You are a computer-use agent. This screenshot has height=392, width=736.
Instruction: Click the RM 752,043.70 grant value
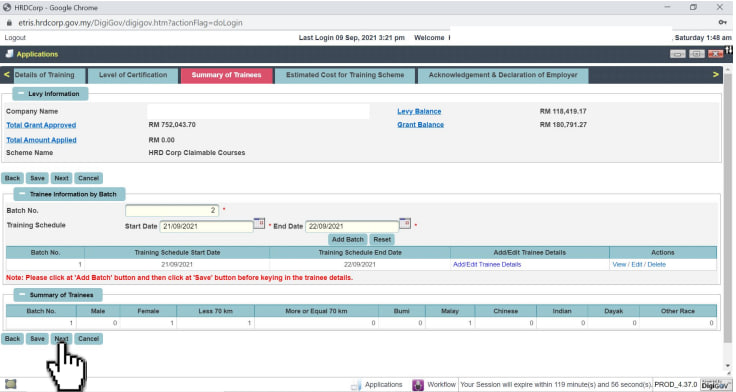172,125
